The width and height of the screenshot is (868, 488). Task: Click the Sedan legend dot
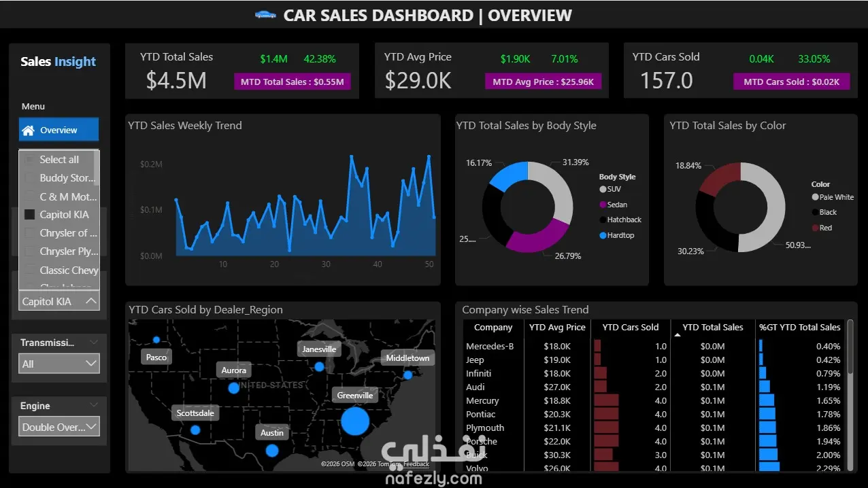[603, 205]
